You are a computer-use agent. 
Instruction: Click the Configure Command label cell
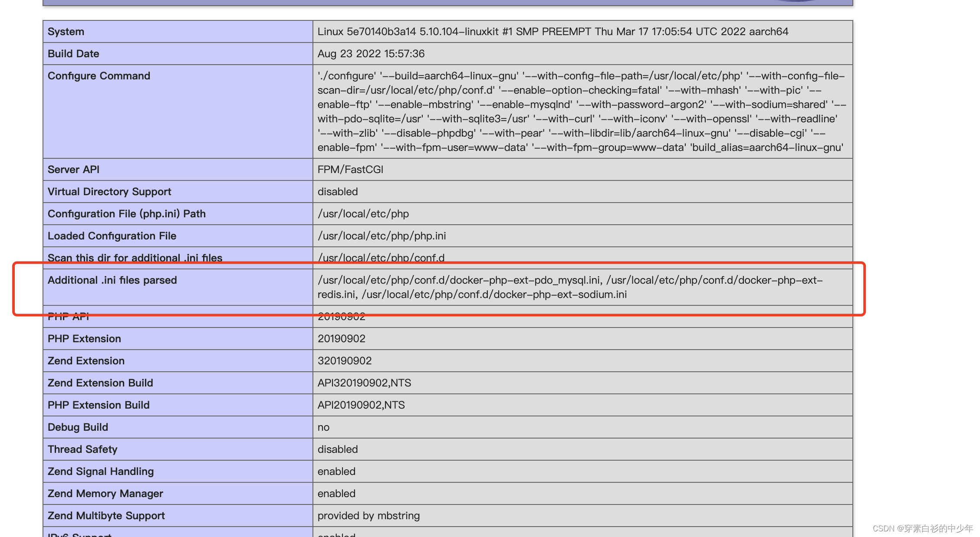99,76
